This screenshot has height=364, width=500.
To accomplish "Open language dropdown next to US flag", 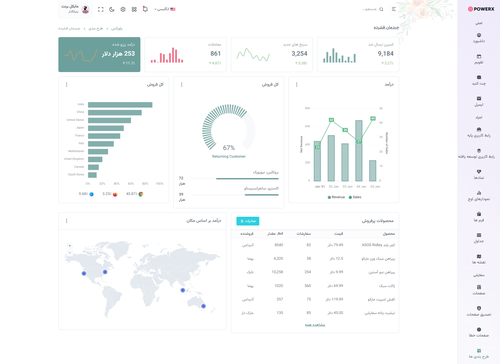I will coord(165,9).
